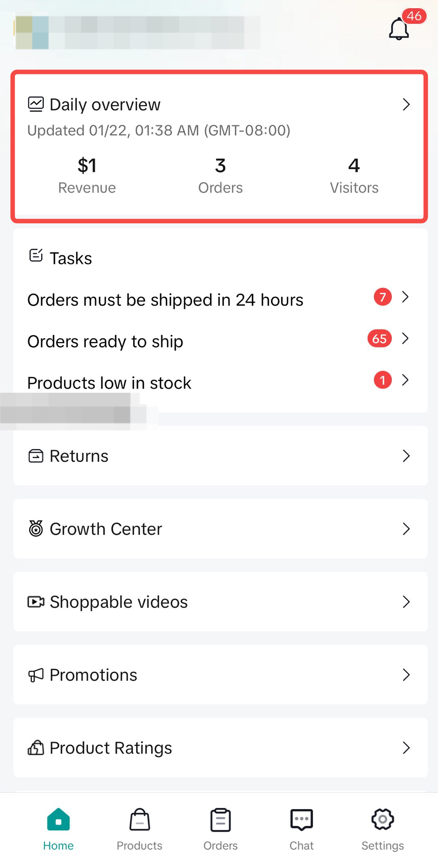Switch to the Products tab
Screen dimensions: 438x868
pos(139,829)
